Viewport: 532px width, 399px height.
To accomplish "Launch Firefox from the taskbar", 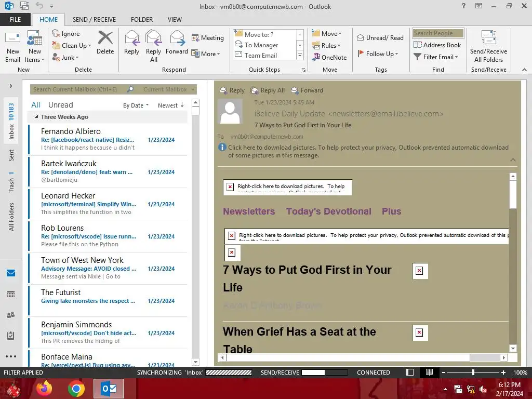I will coord(44,389).
